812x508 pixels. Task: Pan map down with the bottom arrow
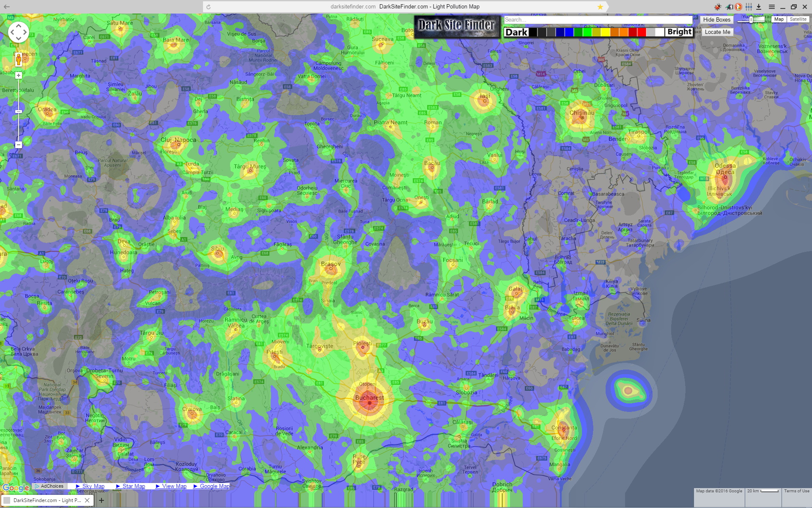[19, 39]
